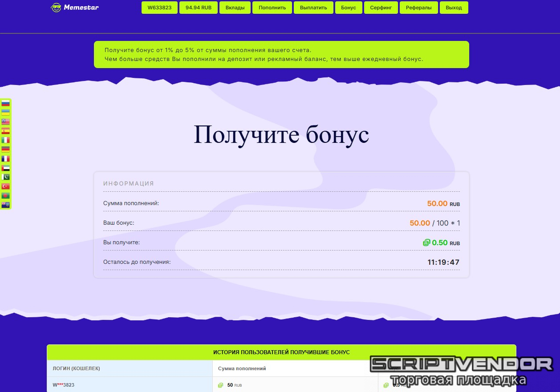
Task: Open the Вклады menu item
Action: coord(235,8)
